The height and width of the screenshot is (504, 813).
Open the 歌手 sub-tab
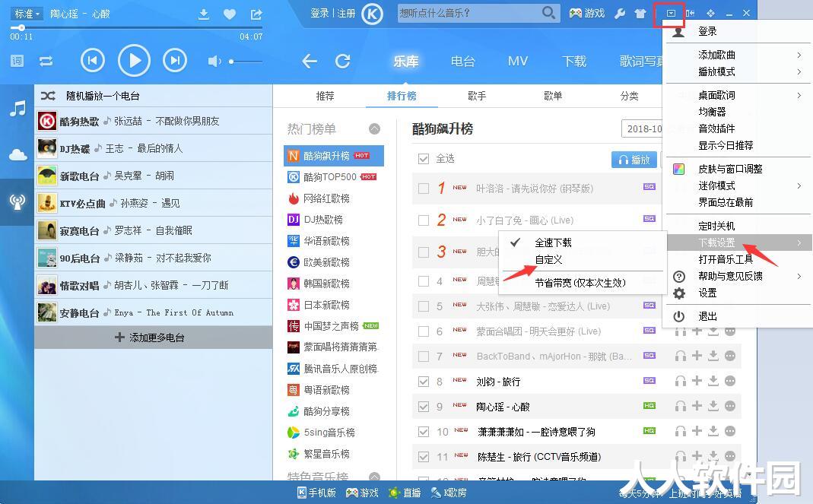(x=477, y=96)
